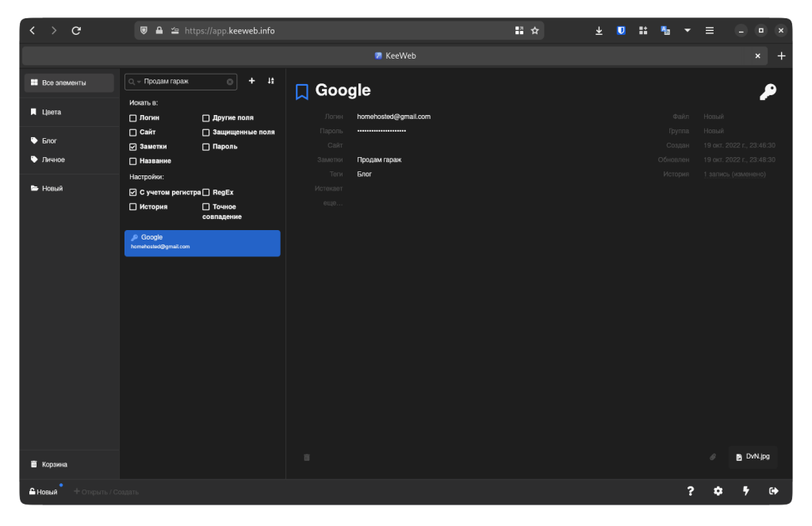Viewport: 812px width, 526px height.
Task: Click the hidden password dots field
Action: click(x=381, y=131)
